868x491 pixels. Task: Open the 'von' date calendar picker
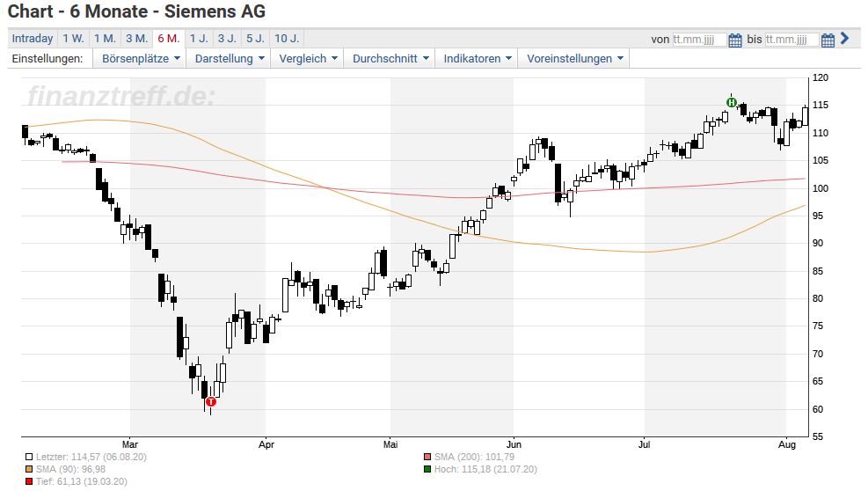[x=734, y=40]
